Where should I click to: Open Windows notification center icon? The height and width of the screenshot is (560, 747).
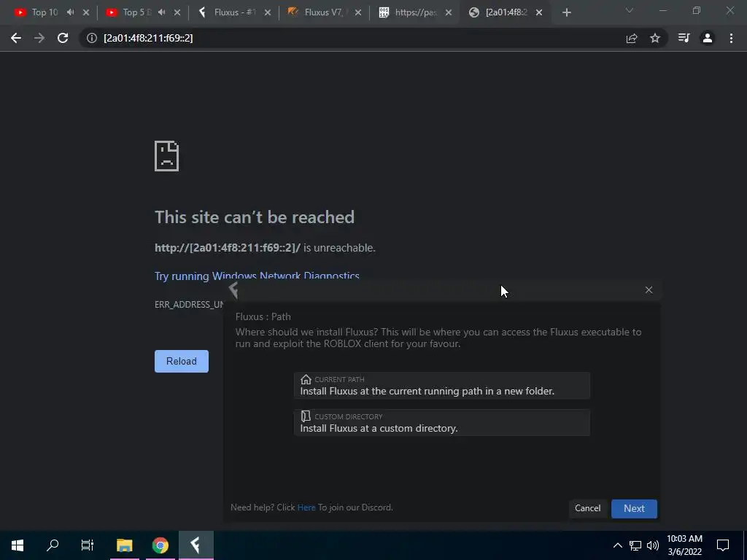click(x=723, y=545)
